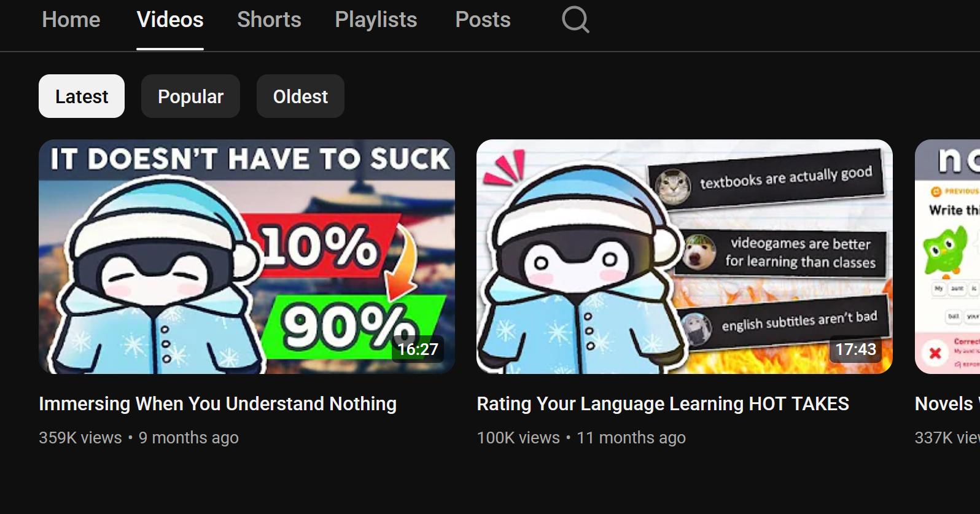Go to the Playlists tab
This screenshot has height=514, width=980.
click(x=376, y=20)
